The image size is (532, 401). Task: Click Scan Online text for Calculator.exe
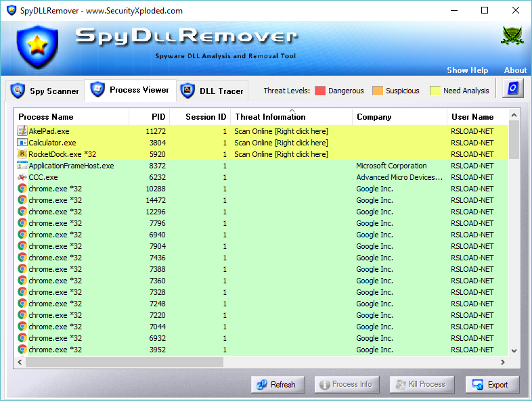pyautogui.click(x=281, y=143)
